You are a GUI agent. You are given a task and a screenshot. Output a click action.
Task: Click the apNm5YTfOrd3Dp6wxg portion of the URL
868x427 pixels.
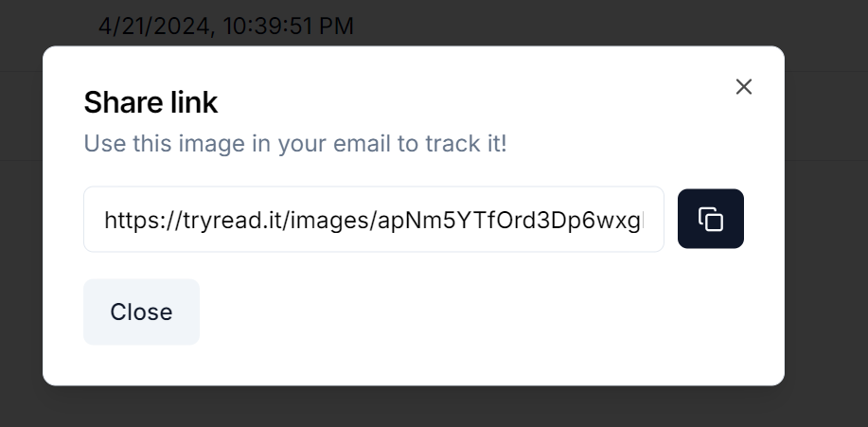[509, 221]
